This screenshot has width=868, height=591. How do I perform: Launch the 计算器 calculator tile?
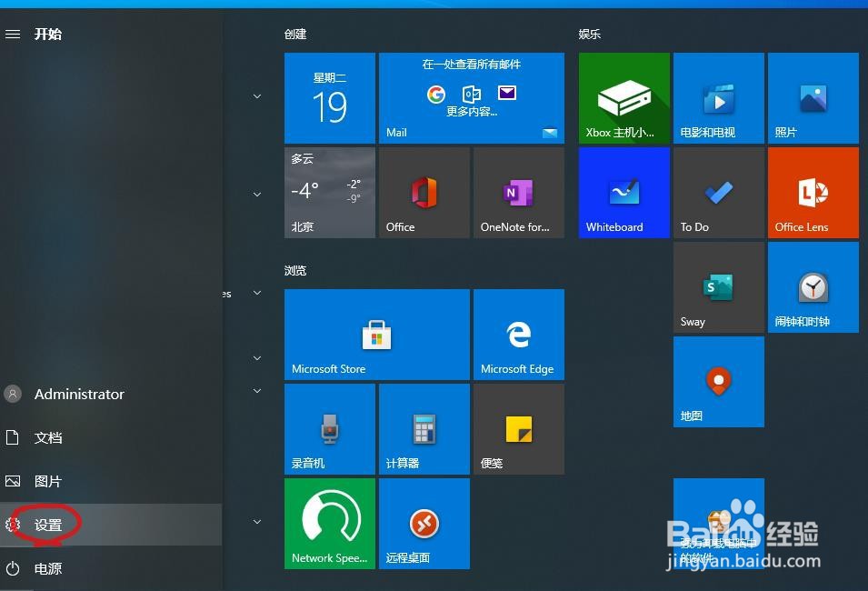[424, 429]
